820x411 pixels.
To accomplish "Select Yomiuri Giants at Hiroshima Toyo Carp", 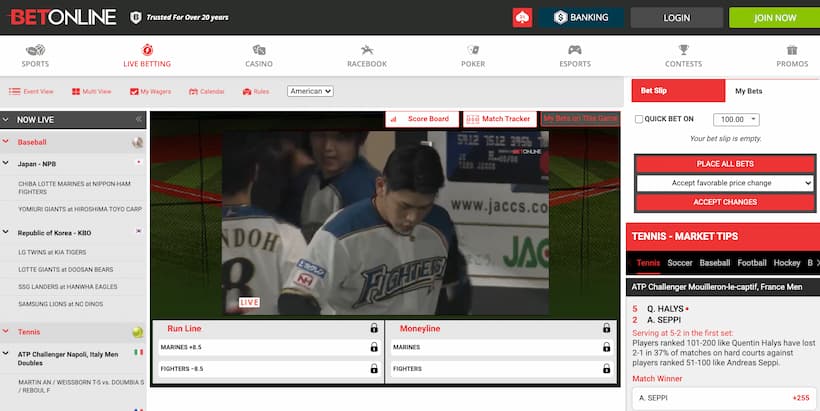I will [x=80, y=209].
